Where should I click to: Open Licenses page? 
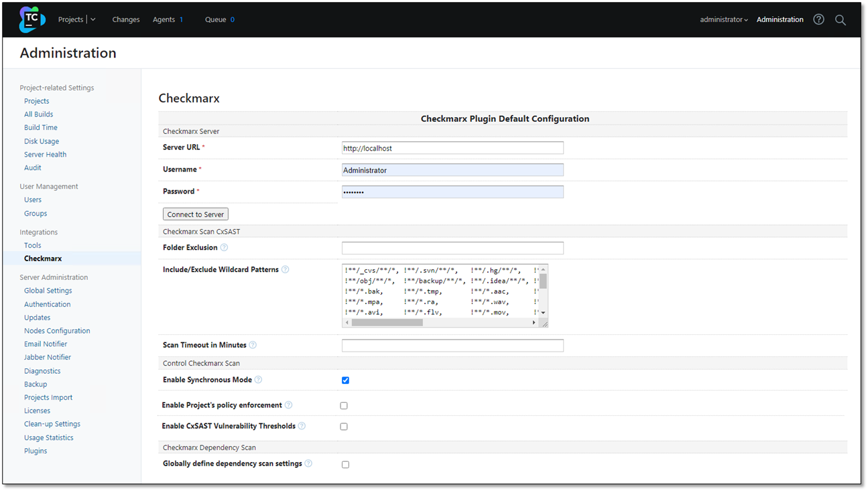pyautogui.click(x=38, y=411)
